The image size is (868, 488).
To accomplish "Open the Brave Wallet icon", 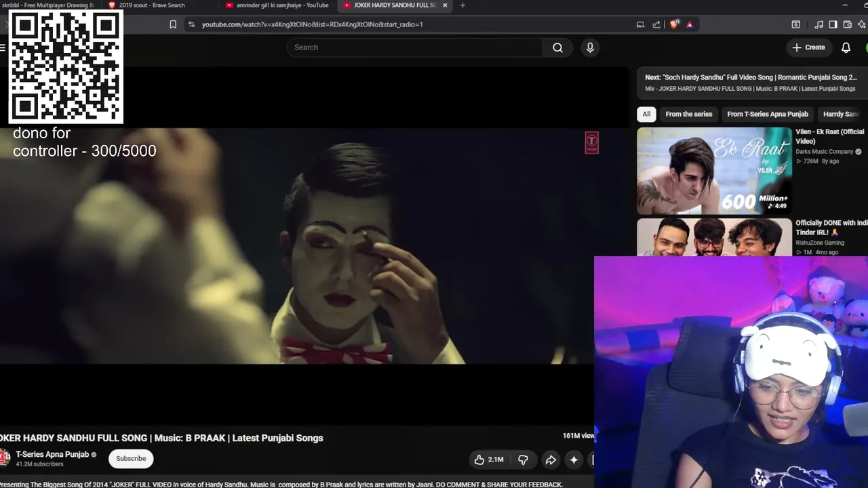I will (848, 24).
